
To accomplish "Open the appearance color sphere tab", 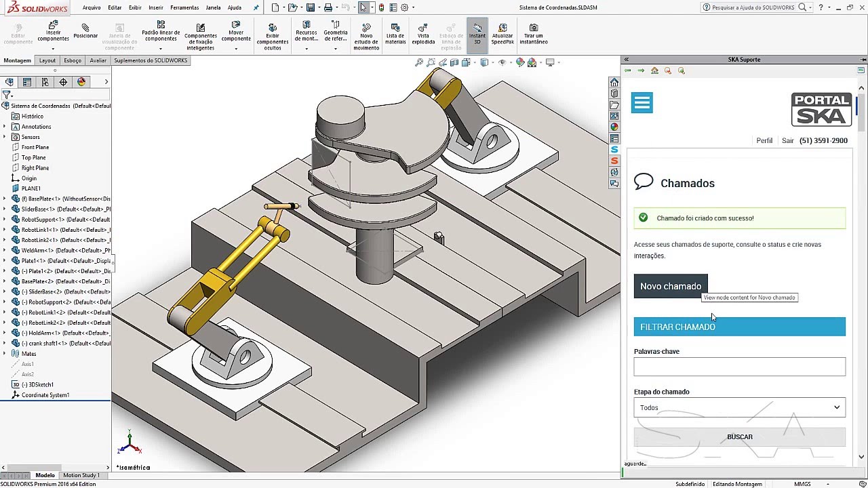I will (81, 82).
